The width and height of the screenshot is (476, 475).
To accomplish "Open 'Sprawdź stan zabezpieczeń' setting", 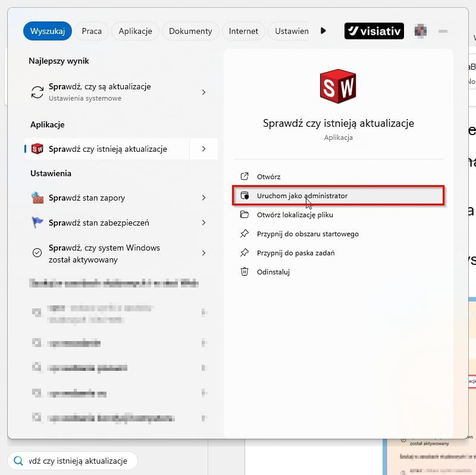I will [x=121, y=223].
